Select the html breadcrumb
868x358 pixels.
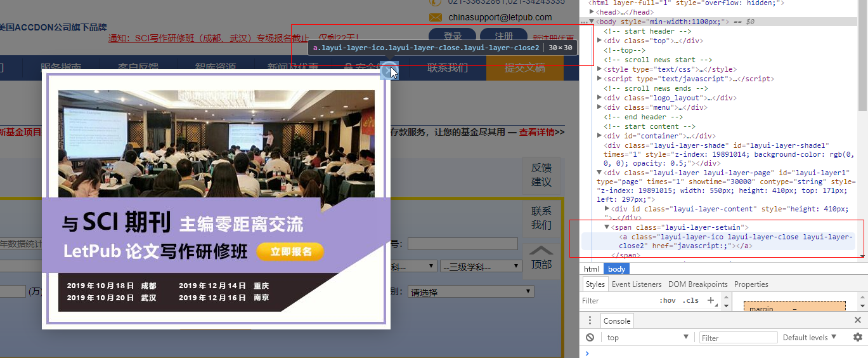(x=592, y=269)
